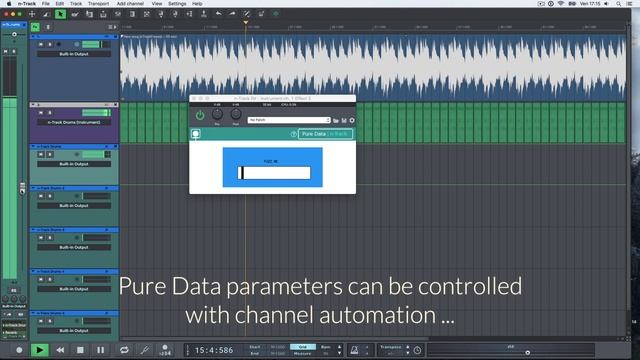Toggle solo on the n-Track Drums instrument track
640x360 pixels.
[x=50, y=113]
